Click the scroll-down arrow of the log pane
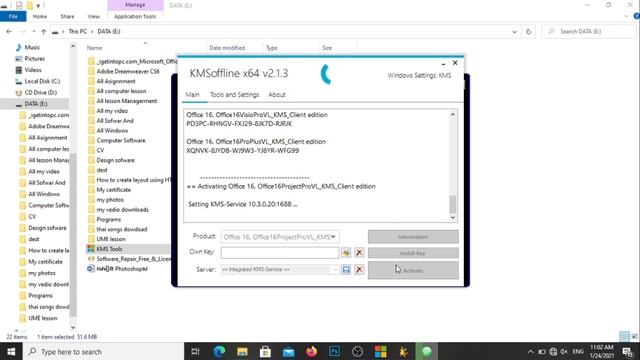640x360 pixels. (452, 218)
